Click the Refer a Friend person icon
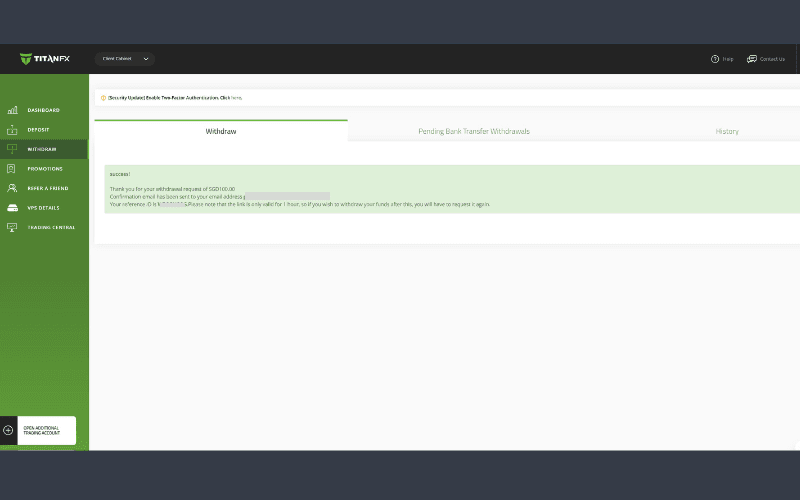The width and height of the screenshot is (800, 500). (12, 188)
